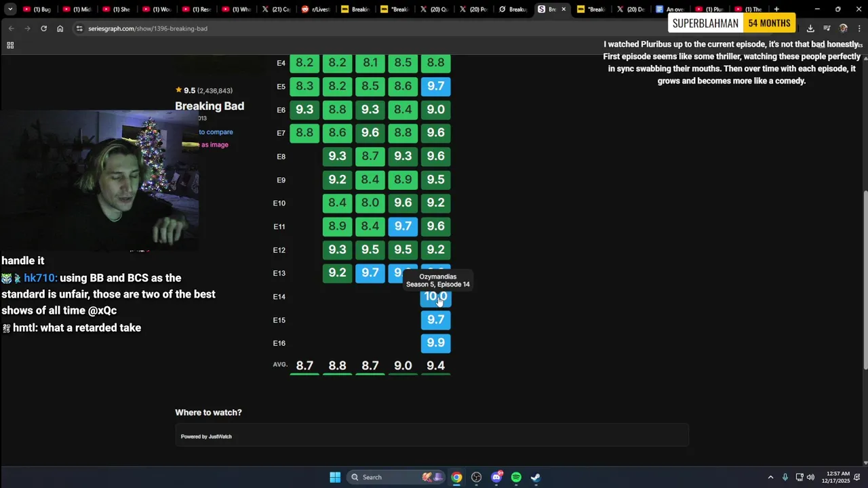Click the 'Powered by JustWatch' text
The image size is (868, 488).
click(x=206, y=436)
